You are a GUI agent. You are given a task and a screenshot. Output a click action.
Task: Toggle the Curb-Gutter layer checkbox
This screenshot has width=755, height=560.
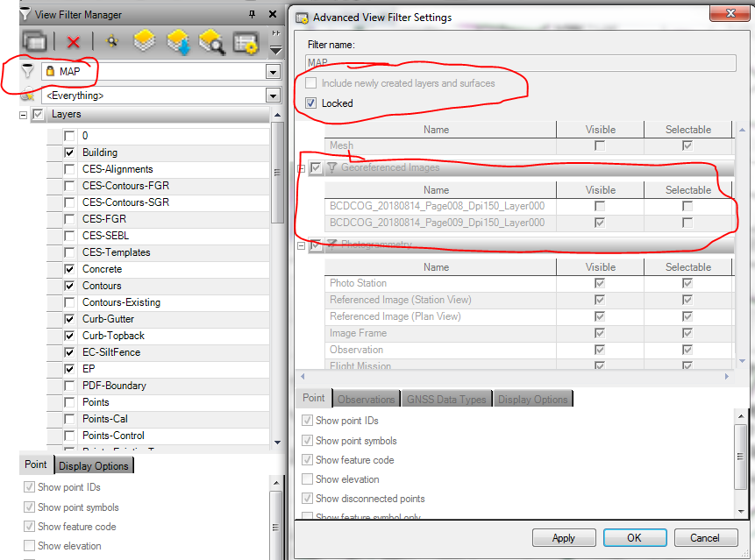click(69, 319)
